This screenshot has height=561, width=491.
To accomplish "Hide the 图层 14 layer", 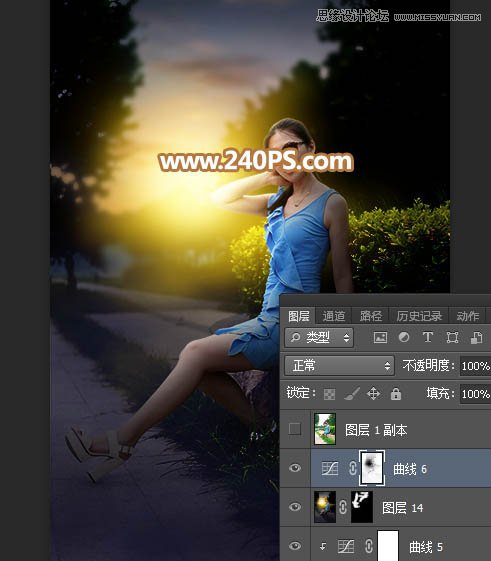I will tap(295, 507).
